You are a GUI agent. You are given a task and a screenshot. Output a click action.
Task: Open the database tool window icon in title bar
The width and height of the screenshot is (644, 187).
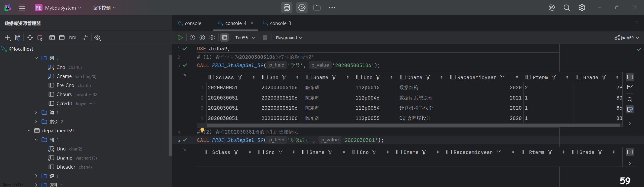point(287,8)
